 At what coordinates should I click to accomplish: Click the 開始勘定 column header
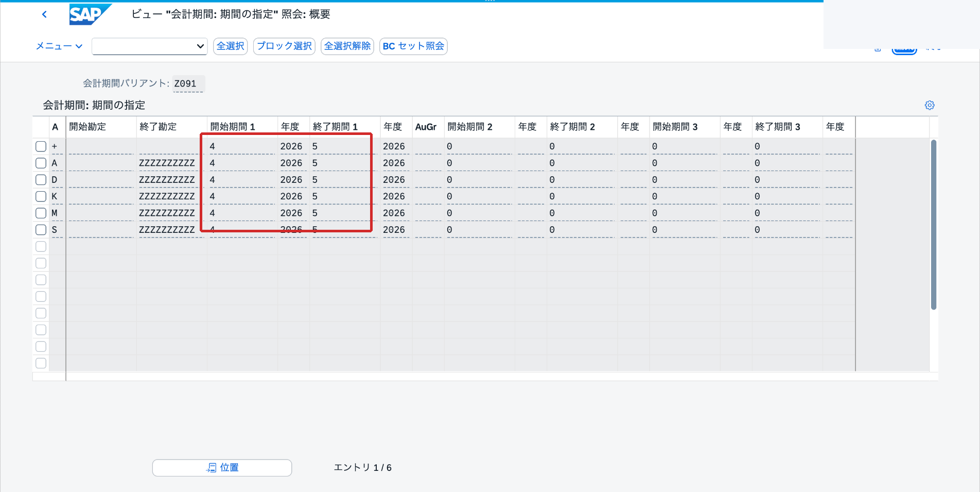(x=101, y=127)
